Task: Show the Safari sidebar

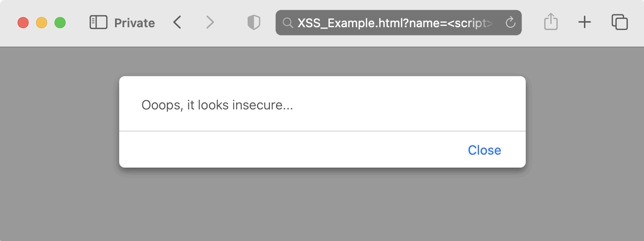Action: 98,23
